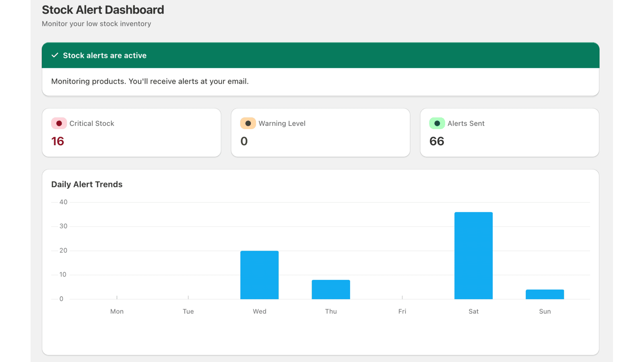The width and height of the screenshot is (644, 362).
Task: Click the Warning Level count of 0
Action: pyautogui.click(x=244, y=141)
